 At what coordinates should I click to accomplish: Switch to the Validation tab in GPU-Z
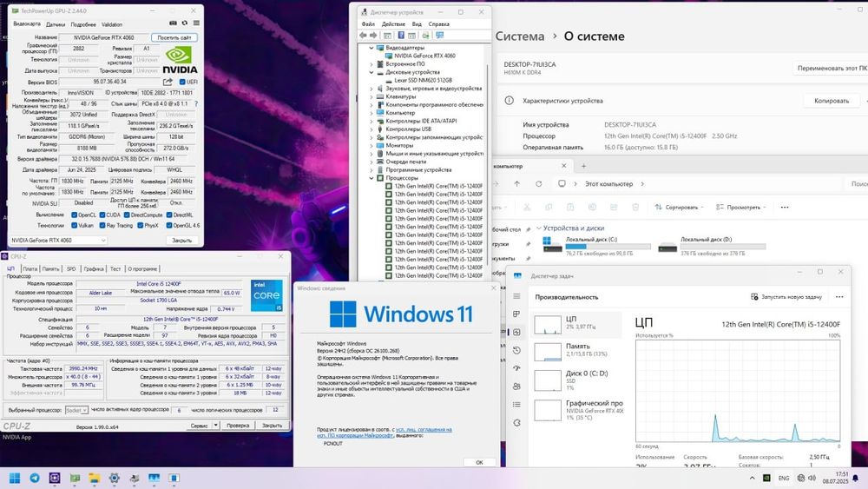click(112, 24)
